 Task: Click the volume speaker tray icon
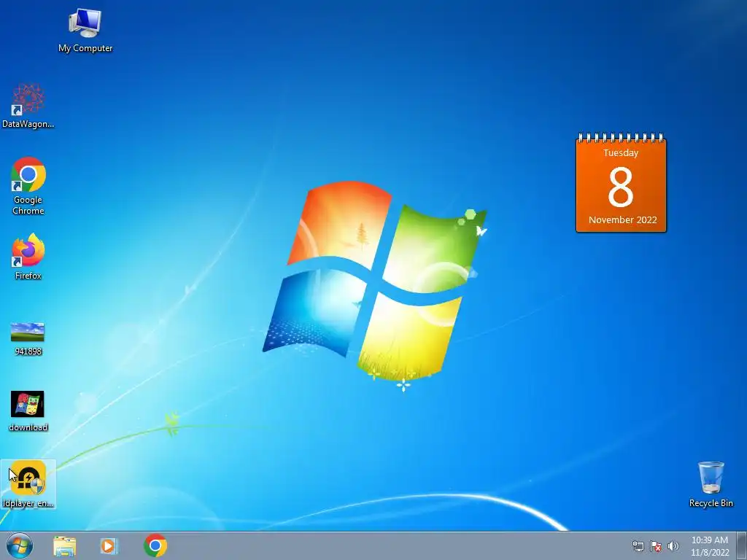(x=673, y=546)
